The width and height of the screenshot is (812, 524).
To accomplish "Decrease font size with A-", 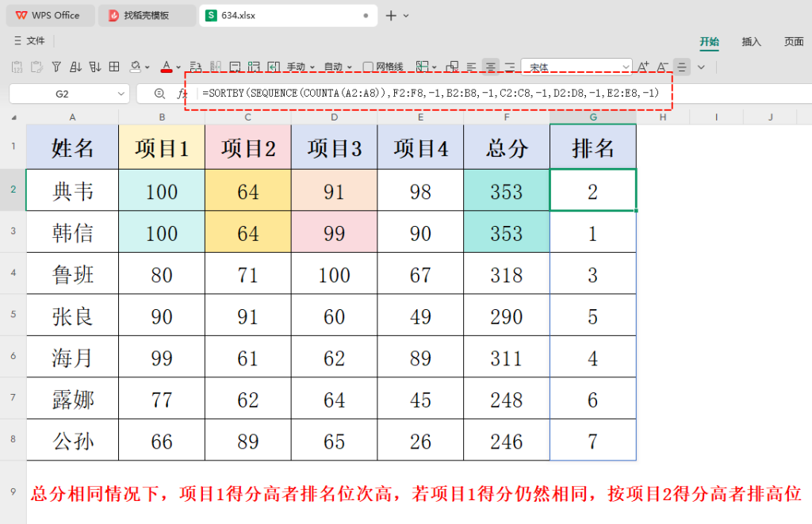I will coord(662,67).
